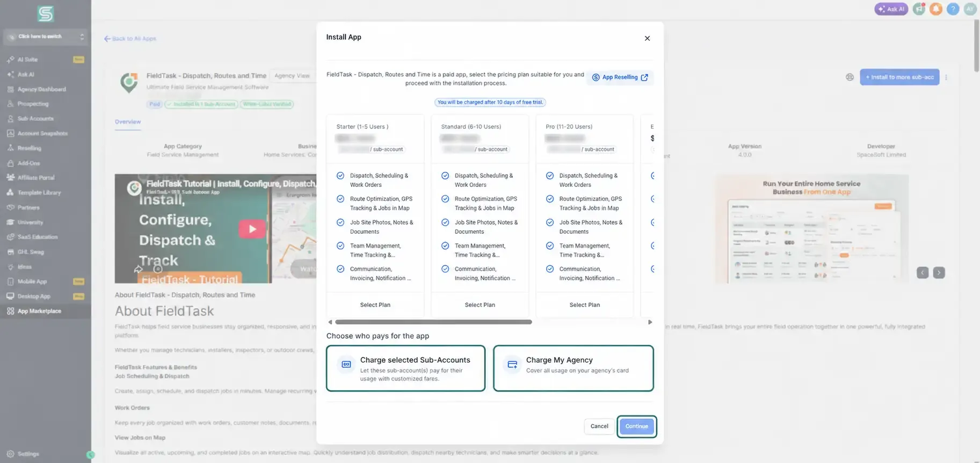Open help question mark icon

[x=953, y=9]
